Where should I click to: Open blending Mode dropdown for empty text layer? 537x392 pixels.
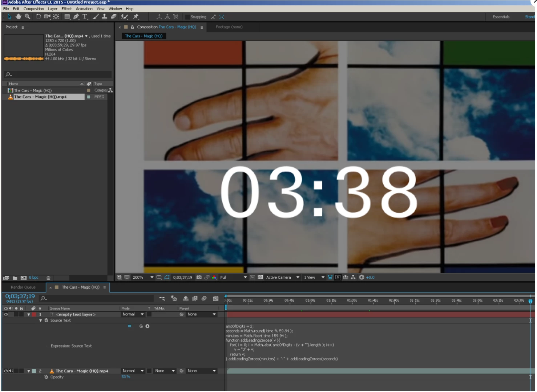coord(133,314)
